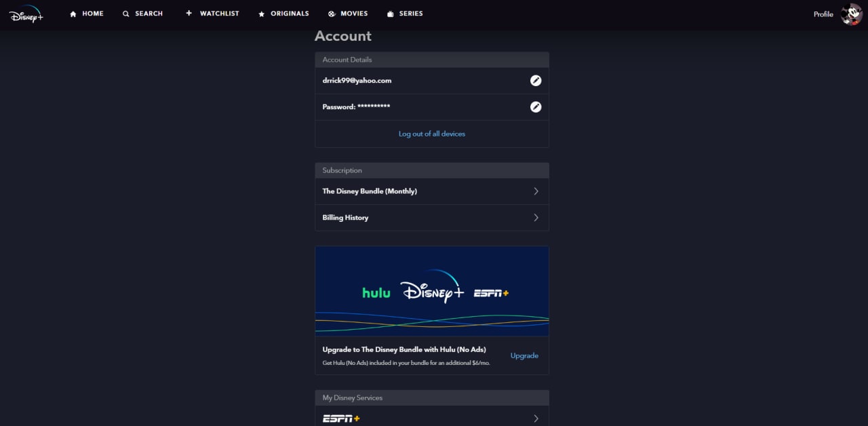The height and width of the screenshot is (426, 868).
Task: Edit password with pencil icon
Action: click(536, 106)
